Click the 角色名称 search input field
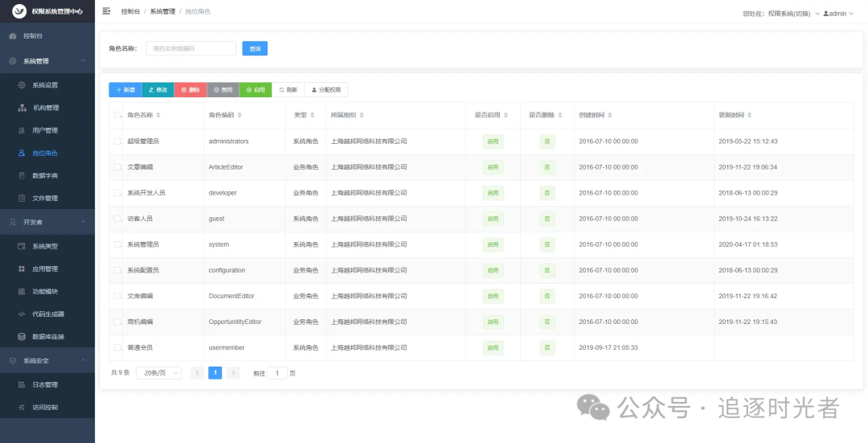 click(191, 49)
